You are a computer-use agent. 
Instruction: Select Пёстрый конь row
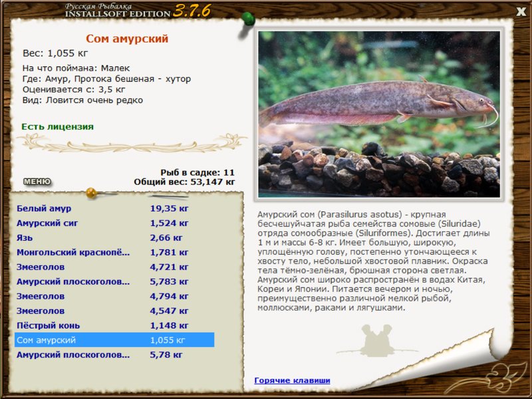(x=114, y=325)
